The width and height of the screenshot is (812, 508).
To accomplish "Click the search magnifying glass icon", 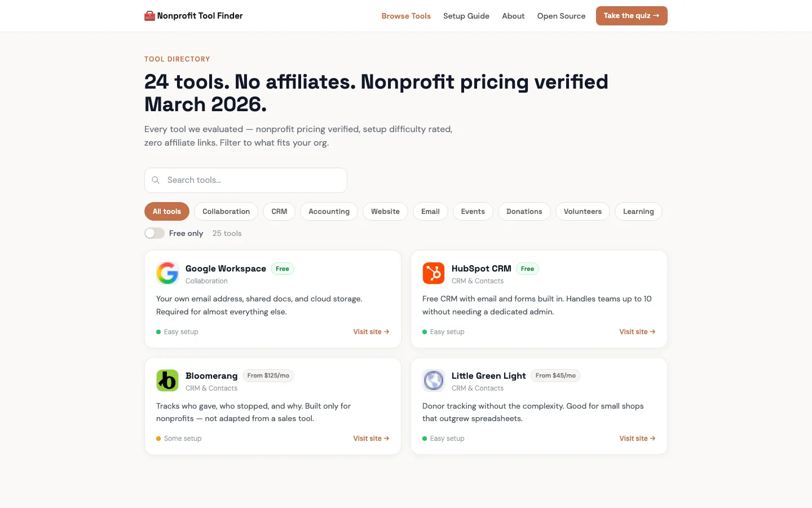I will pos(156,180).
